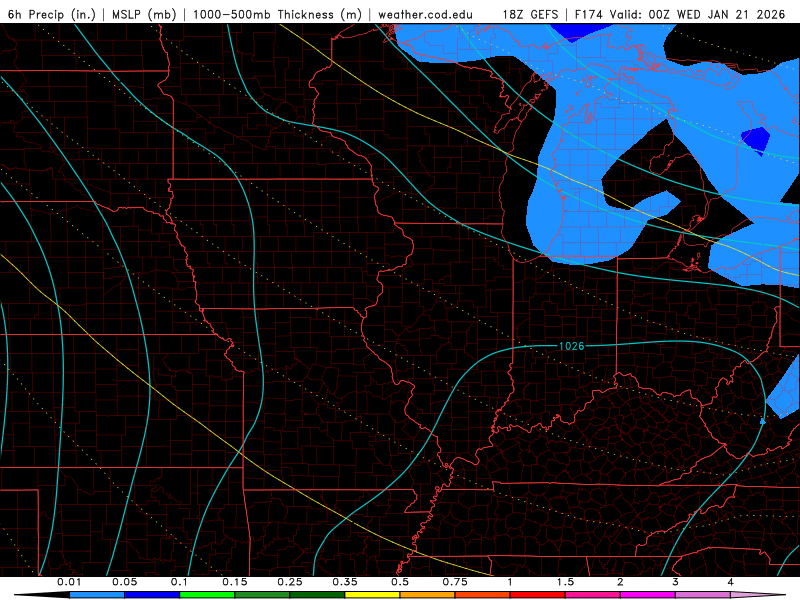Click the dark blue 0.05 legend swatch
The width and height of the screenshot is (800, 600).
tap(152, 595)
